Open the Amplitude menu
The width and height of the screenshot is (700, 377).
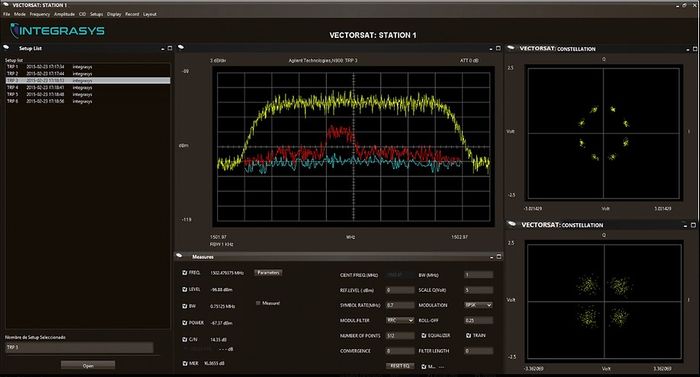(64, 14)
